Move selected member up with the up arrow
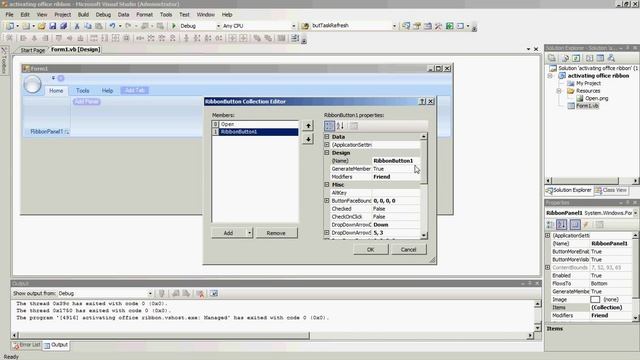Image resolution: width=640 pixels, height=360 pixels. 308,125
